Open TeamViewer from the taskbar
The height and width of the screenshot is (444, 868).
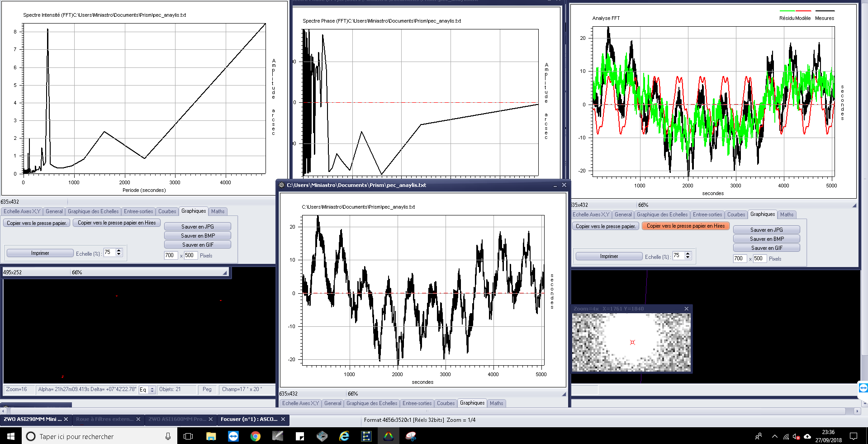click(x=233, y=436)
